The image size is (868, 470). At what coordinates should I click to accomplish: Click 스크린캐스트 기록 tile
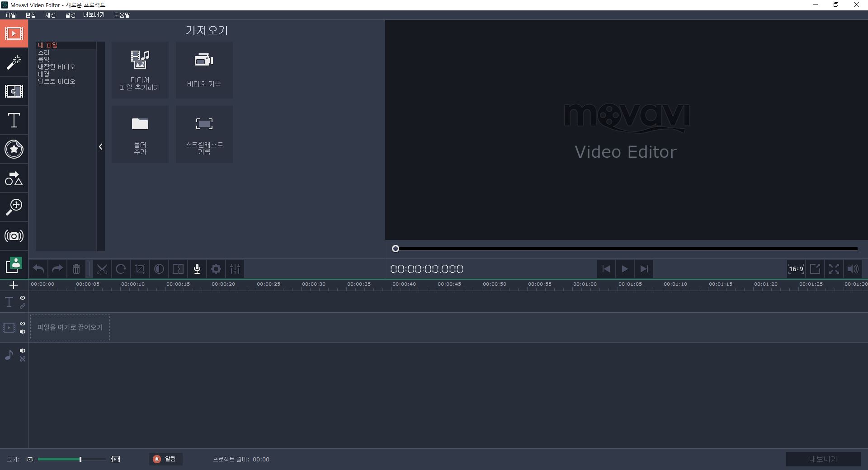click(204, 134)
